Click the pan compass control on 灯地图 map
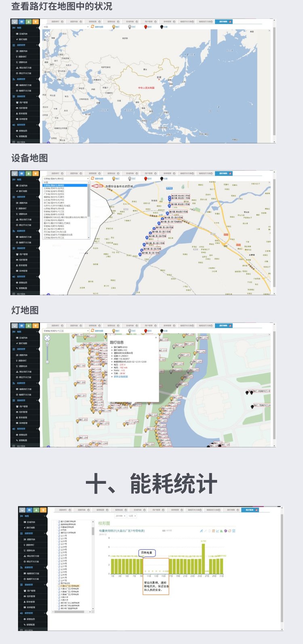 click(x=47, y=338)
